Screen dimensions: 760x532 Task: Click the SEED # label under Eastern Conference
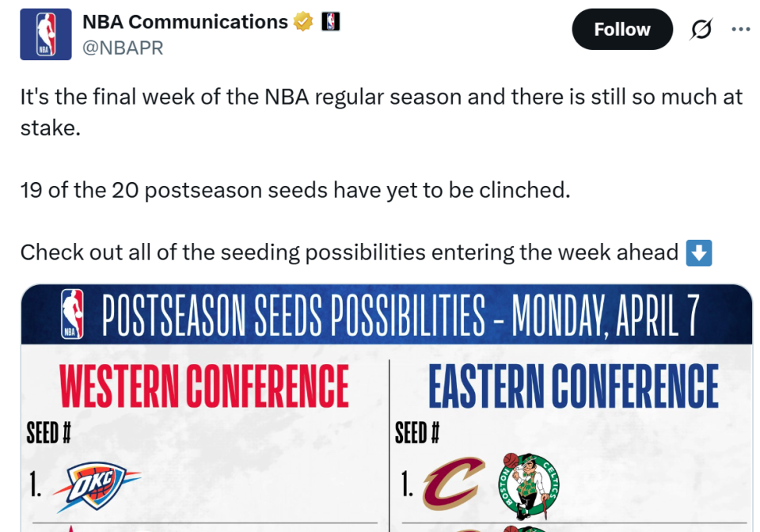click(417, 432)
